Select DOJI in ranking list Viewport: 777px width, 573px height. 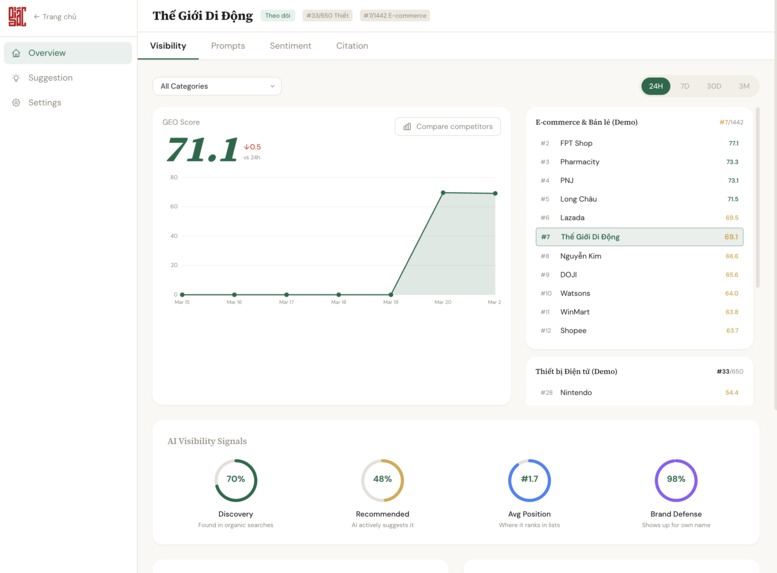pos(639,275)
